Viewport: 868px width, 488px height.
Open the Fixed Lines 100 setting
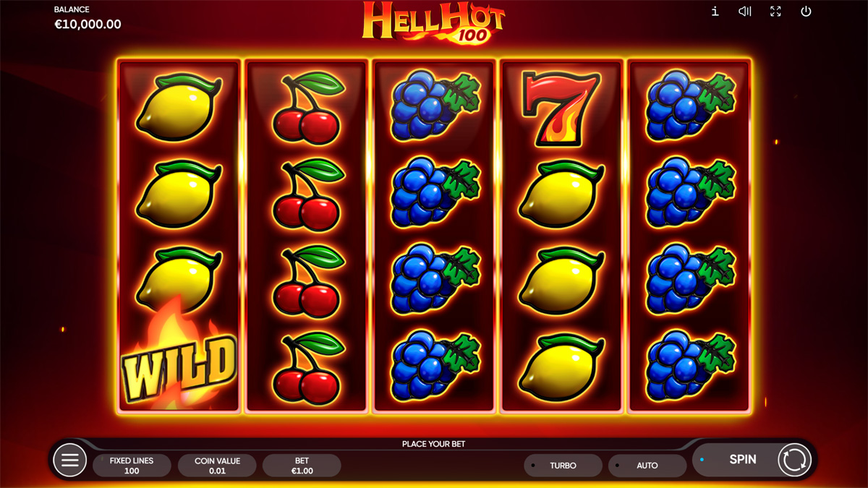[x=132, y=466]
